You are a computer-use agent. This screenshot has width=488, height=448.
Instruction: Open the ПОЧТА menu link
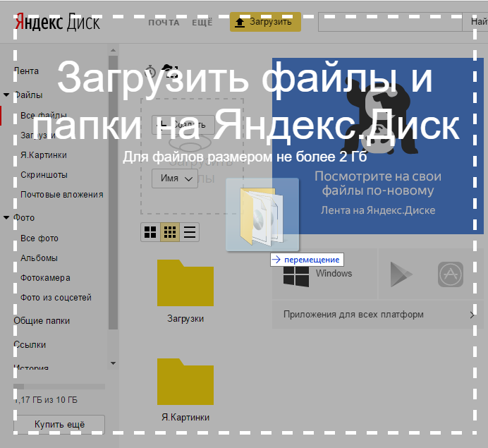[x=164, y=23]
